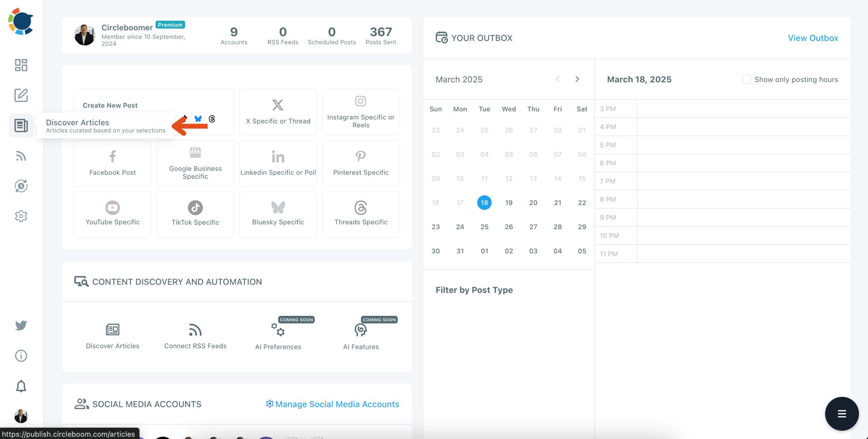The image size is (868, 439).
Task: Click the Premium badge
Action: [x=170, y=25]
